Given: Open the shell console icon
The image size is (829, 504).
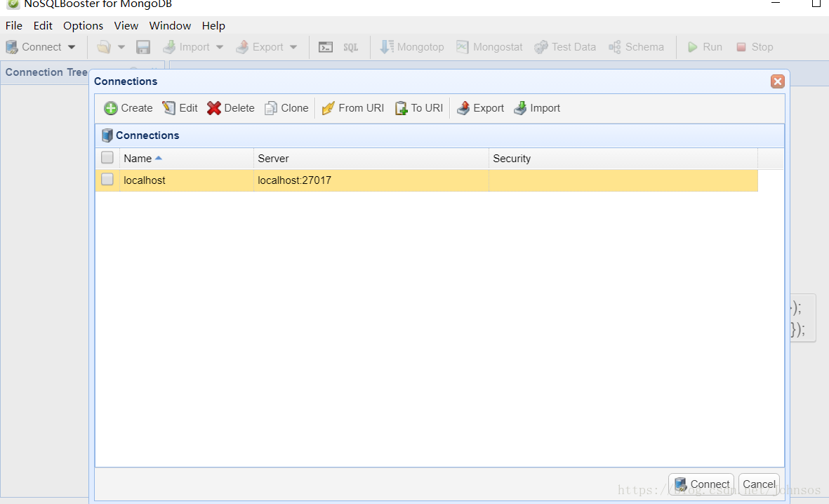Looking at the screenshot, I should pos(326,47).
